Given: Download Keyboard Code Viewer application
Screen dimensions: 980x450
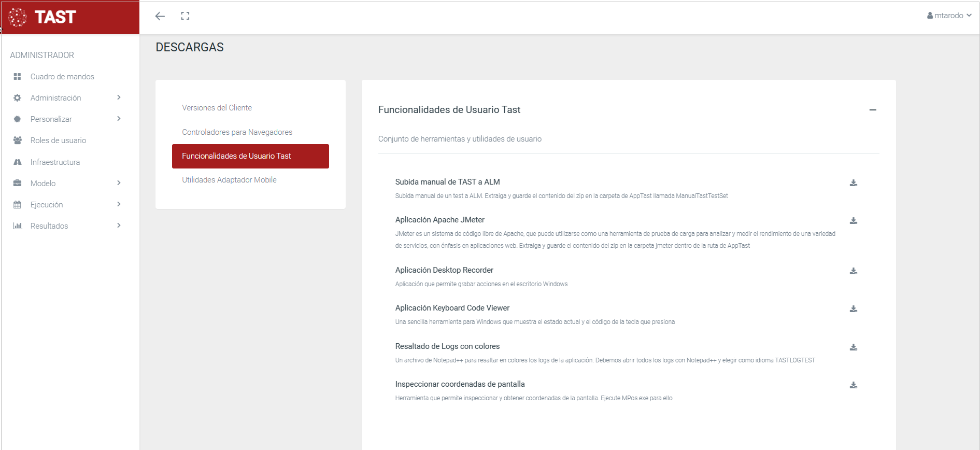Looking at the screenshot, I should point(853,309).
